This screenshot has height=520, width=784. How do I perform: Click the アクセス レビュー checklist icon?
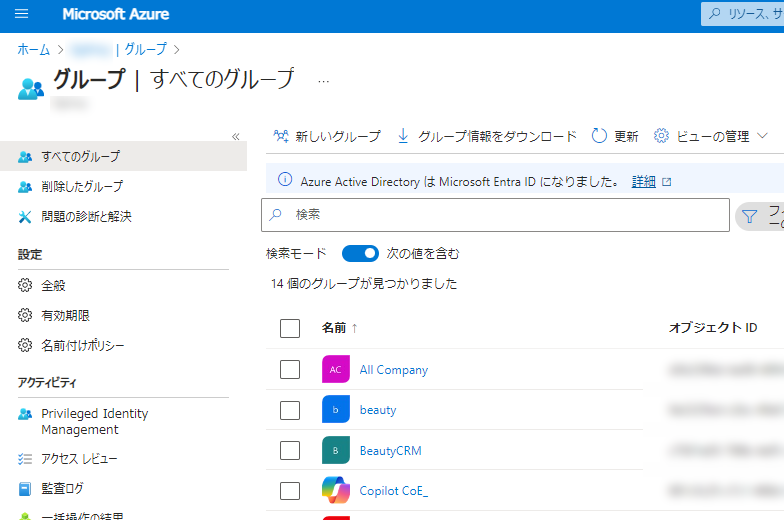point(25,459)
